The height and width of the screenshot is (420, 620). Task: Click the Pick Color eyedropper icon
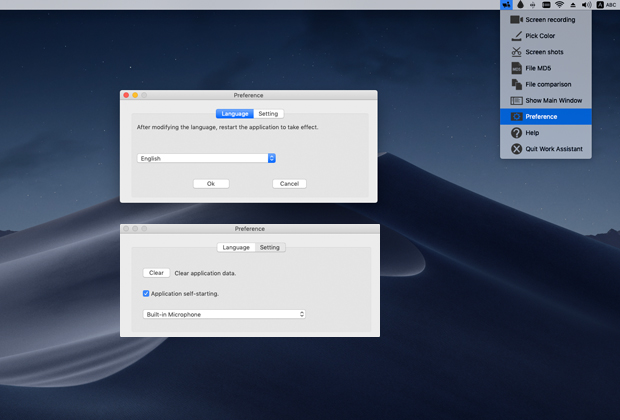pyautogui.click(x=516, y=36)
